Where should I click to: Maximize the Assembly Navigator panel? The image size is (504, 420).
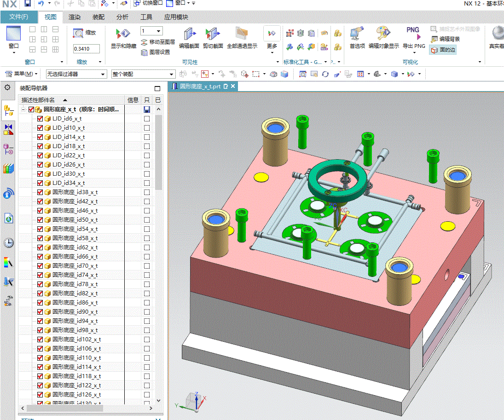click(157, 88)
